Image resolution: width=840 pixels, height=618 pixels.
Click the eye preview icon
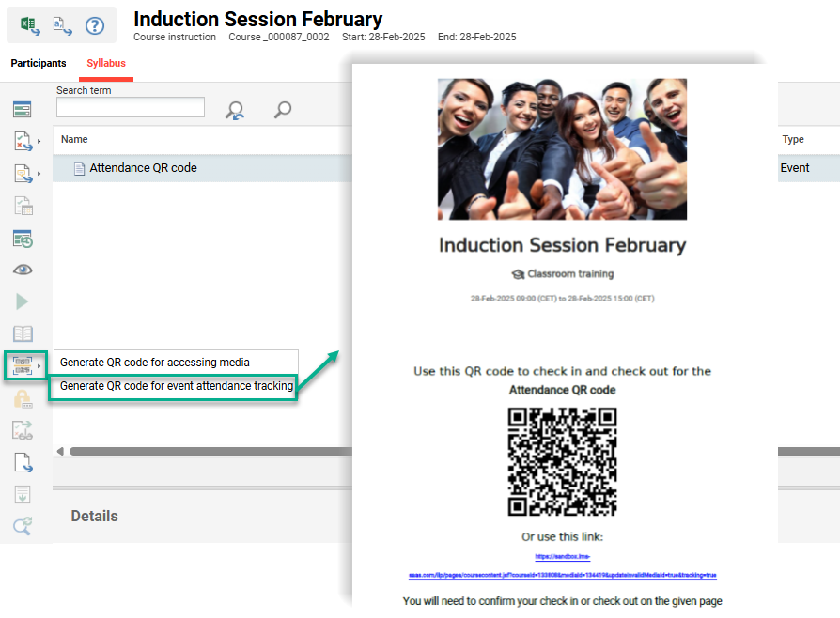pyautogui.click(x=23, y=270)
